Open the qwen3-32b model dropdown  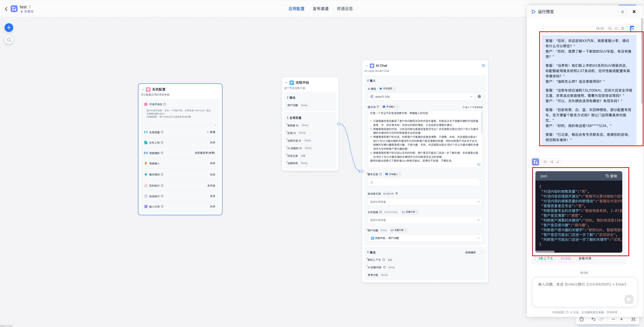click(421, 97)
